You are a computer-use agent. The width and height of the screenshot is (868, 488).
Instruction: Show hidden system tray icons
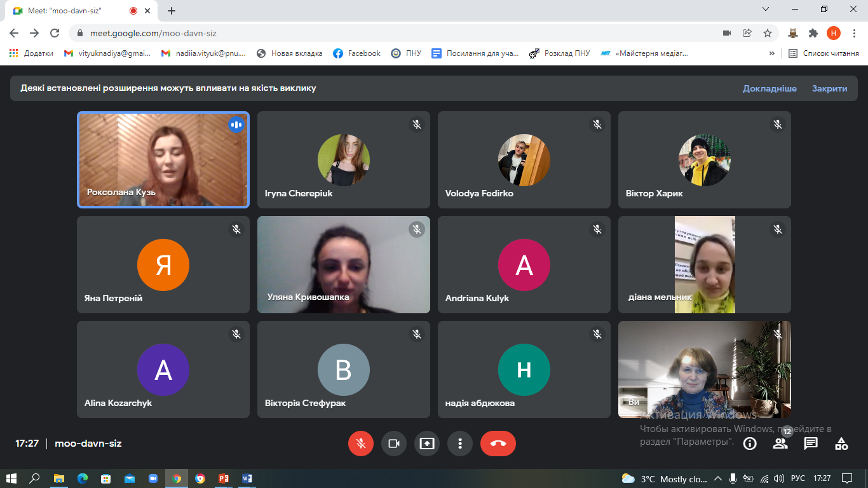pos(718,478)
